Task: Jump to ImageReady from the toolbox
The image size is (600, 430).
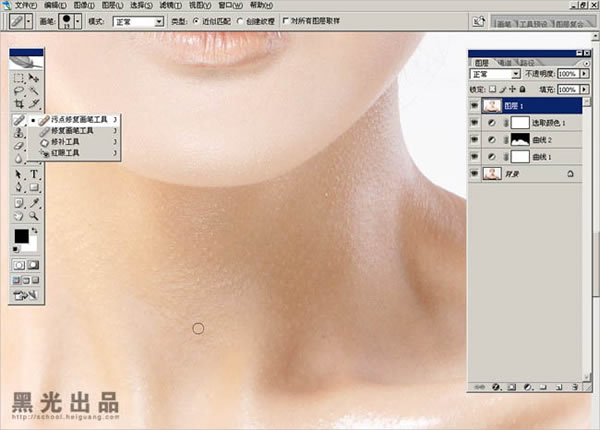Action: (26, 295)
